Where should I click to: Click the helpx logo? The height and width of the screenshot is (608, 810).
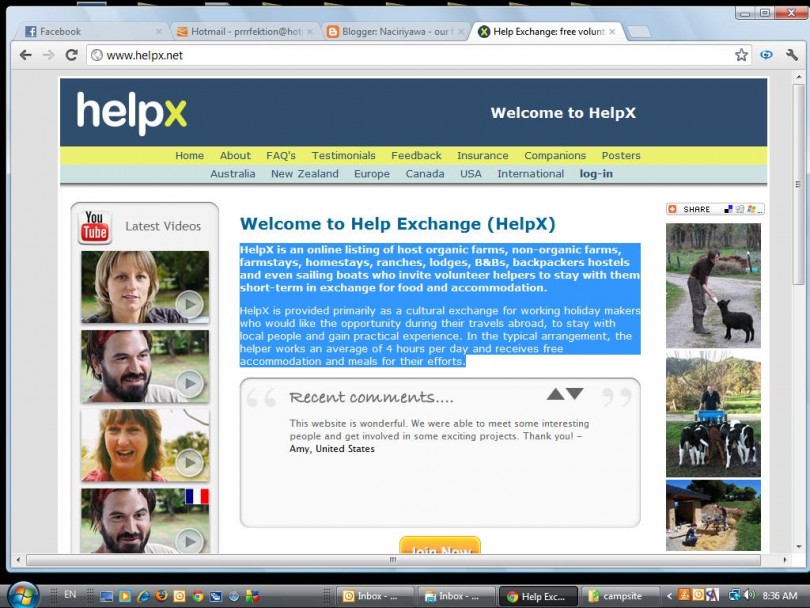(x=132, y=113)
